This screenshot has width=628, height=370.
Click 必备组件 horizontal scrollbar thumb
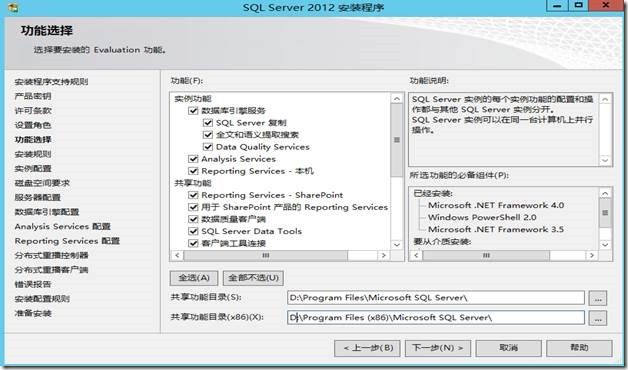coord(486,255)
